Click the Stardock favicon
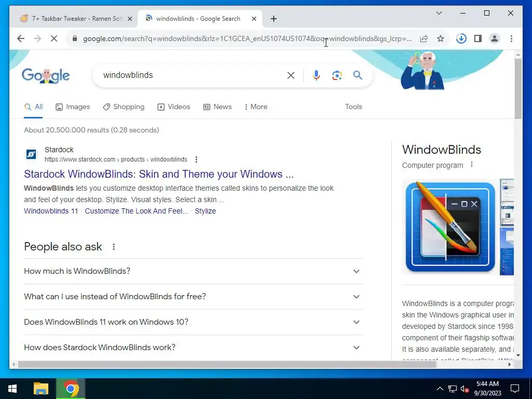Image resolution: width=532 pixels, height=399 pixels. point(31,154)
